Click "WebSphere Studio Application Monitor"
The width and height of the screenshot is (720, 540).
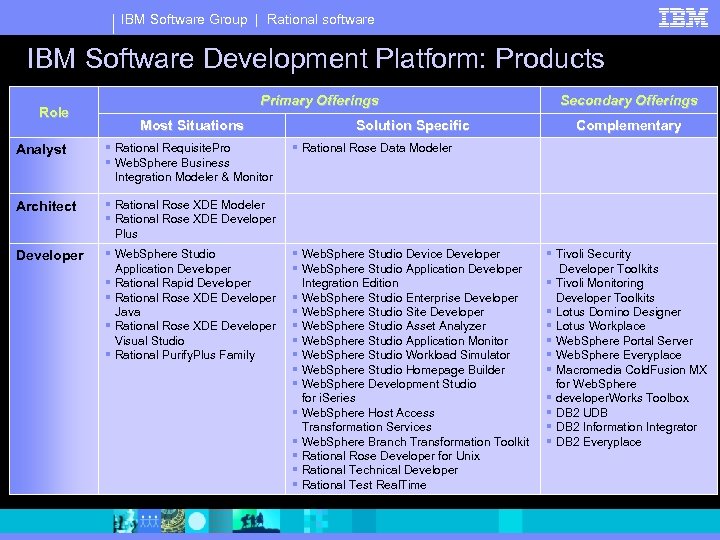(x=405, y=341)
